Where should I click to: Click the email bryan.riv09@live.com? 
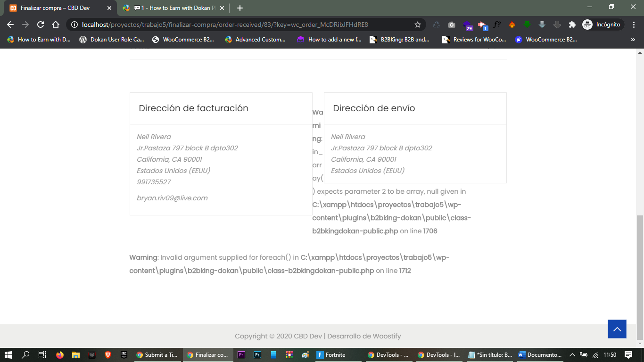(x=172, y=198)
